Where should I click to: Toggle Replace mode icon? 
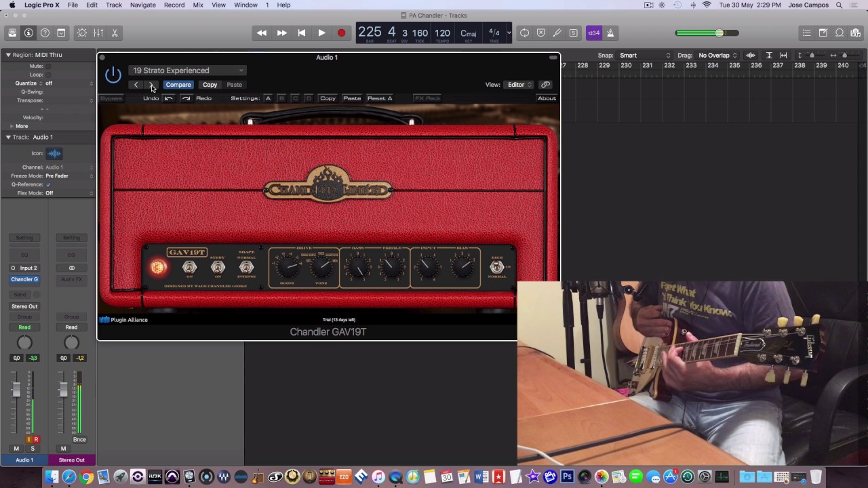pyautogui.click(x=540, y=33)
